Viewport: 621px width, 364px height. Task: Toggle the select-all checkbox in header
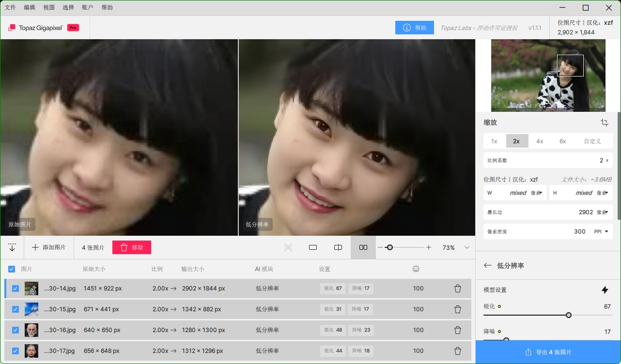tap(12, 269)
